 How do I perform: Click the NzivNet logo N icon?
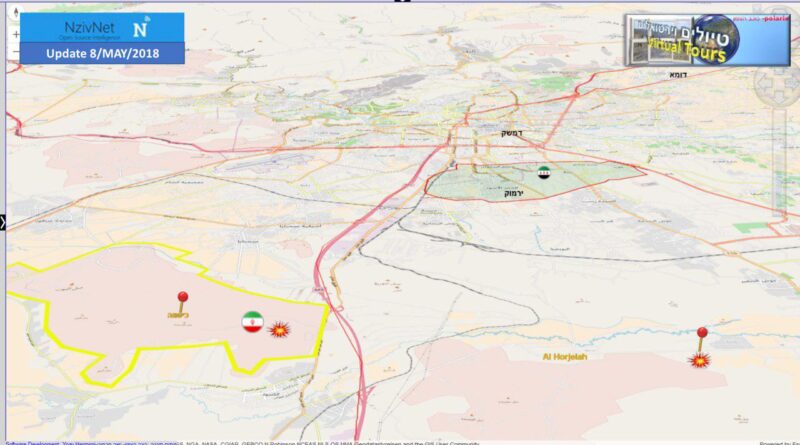141,26
